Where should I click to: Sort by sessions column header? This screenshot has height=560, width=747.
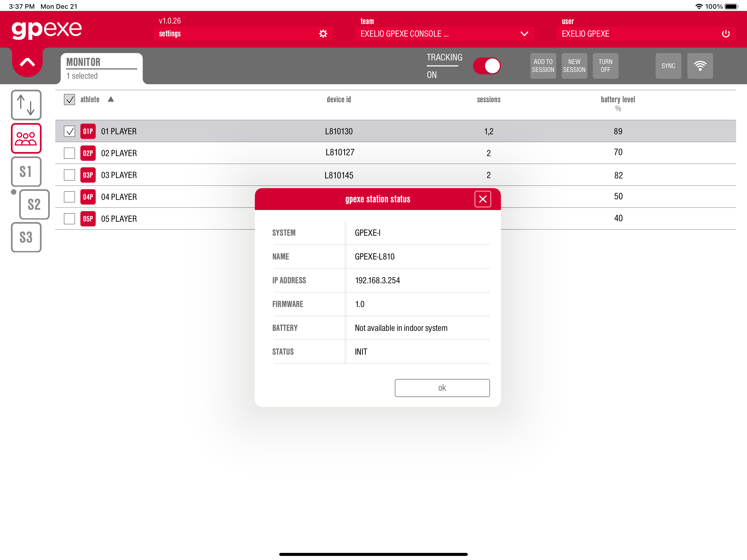(x=489, y=100)
